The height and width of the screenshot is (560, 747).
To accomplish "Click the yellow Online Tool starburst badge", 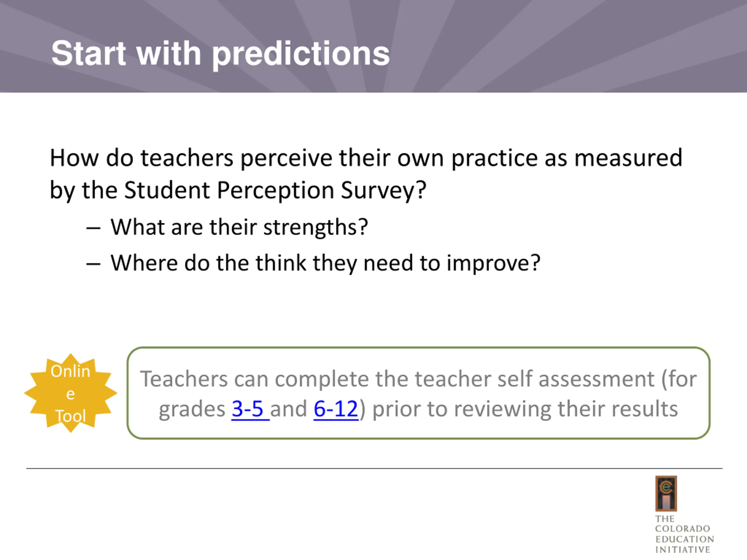I will [71, 393].
